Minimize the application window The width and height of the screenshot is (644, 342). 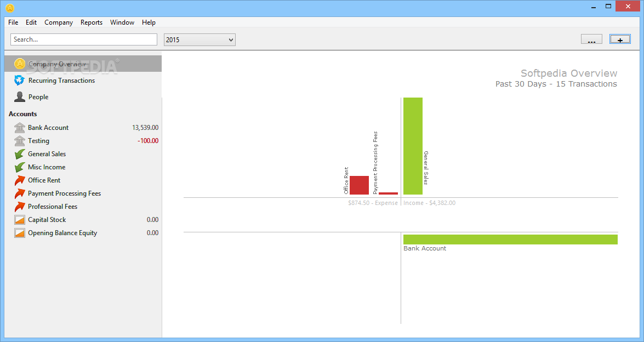click(x=594, y=7)
